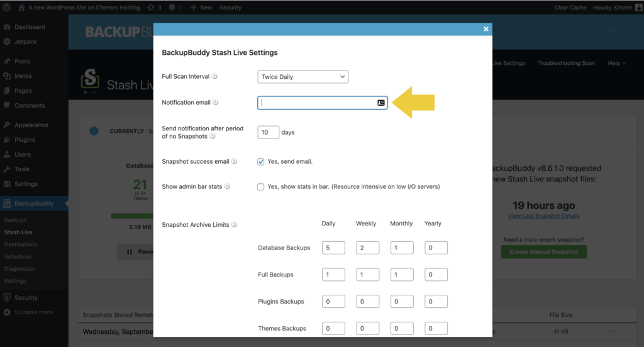The height and width of the screenshot is (347, 644).
Task: Close the Stash Live Settings dialog
Action: 486,29
